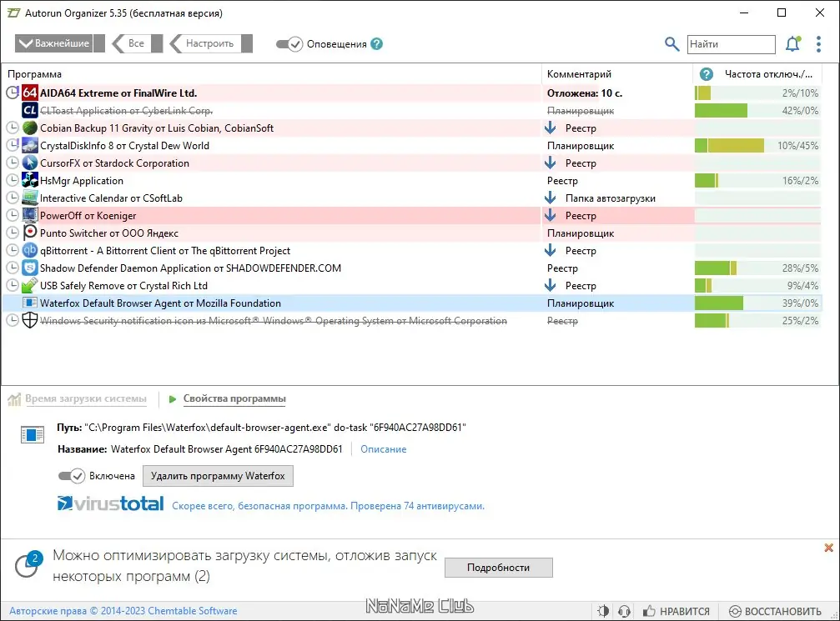Click the Удалить программу Waterfox button
The image size is (840, 621).
pyautogui.click(x=218, y=476)
